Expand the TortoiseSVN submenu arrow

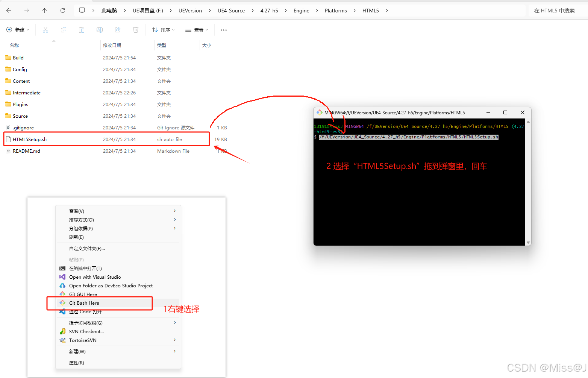point(175,340)
